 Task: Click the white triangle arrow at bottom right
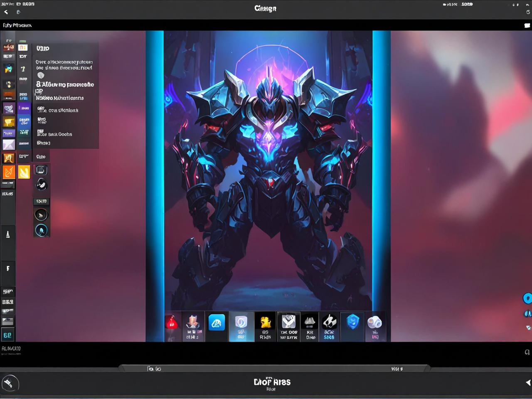point(528,382)
